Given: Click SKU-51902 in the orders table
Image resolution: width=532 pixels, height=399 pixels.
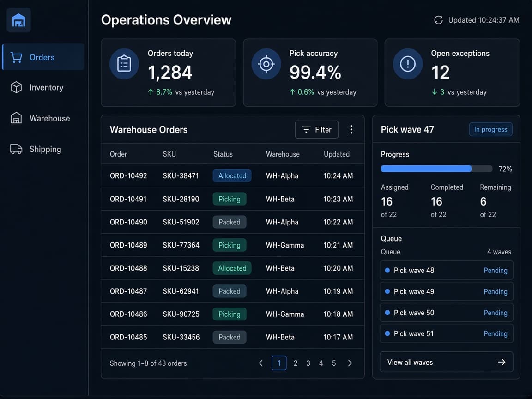Looking at the screenshot, I should click(181, 222).
